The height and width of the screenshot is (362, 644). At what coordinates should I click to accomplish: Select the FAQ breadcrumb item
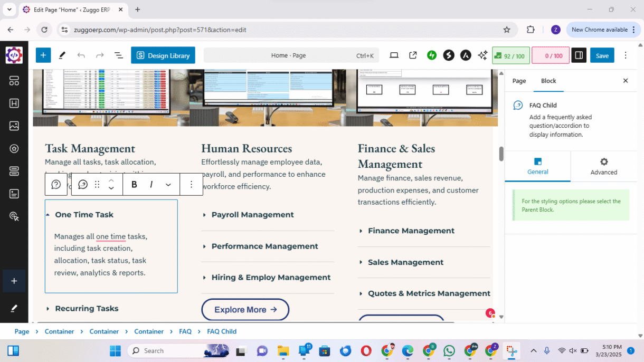(x=185, y=331)
